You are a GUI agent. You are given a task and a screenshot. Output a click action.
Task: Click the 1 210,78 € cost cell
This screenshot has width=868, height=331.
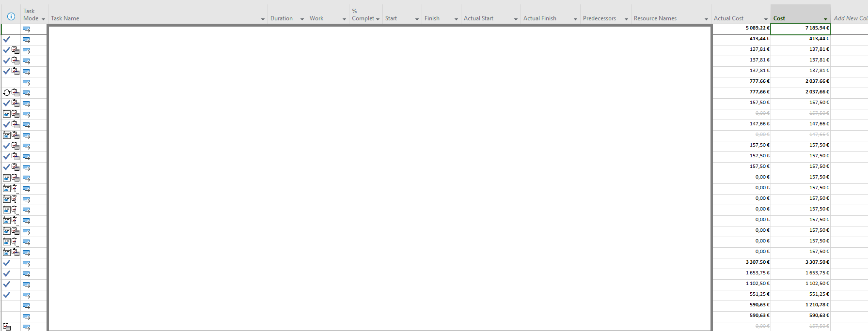click(x=801, y=305)
